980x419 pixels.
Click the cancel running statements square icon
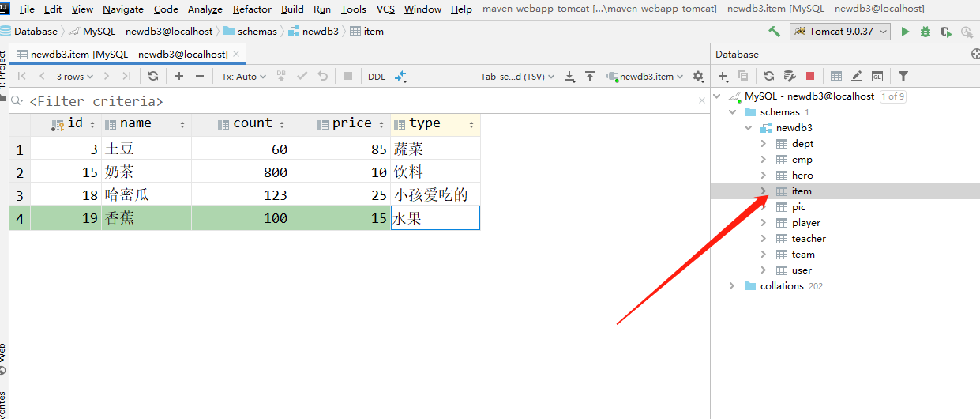(348, 77)
